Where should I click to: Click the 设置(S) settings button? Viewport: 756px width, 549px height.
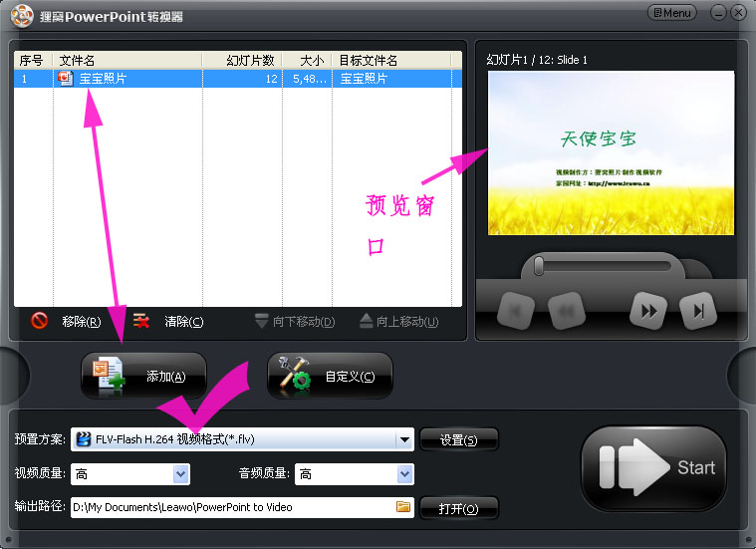458,439
